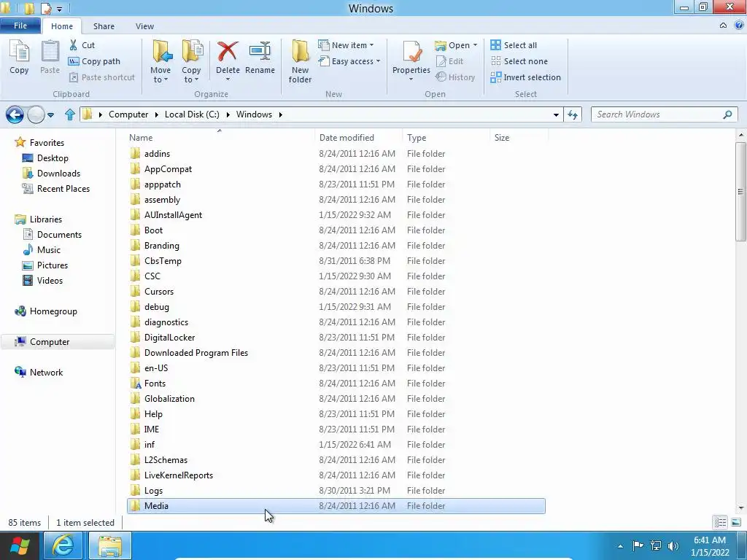This screenshot has height=560, width=747.
Task: Sort by the Type column header
Action: point(446,138)
